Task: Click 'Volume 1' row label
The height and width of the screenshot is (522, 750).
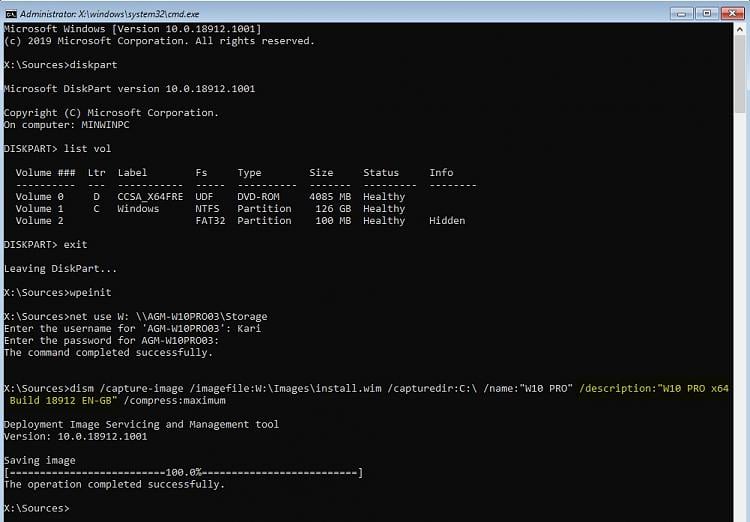Action: coord(39,209)
